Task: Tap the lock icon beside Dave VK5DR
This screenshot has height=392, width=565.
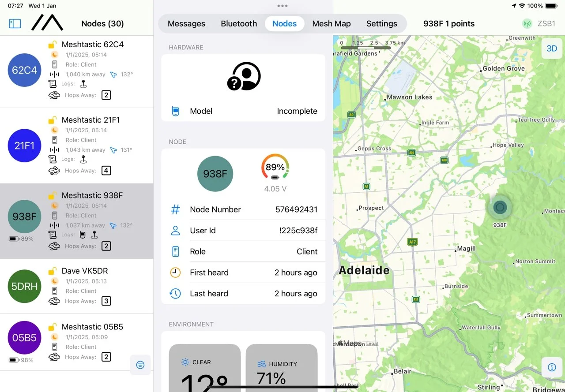Action: 53,271
